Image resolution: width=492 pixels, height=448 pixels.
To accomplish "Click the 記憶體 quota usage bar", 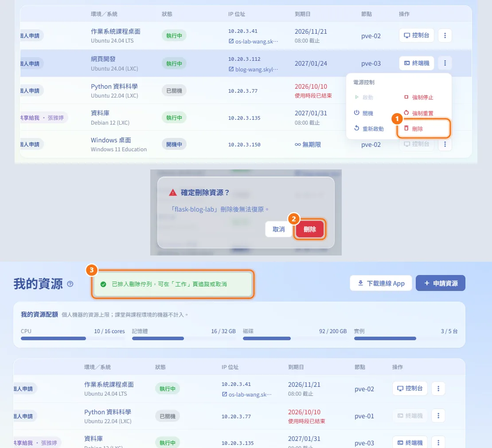I will point(184,338).
